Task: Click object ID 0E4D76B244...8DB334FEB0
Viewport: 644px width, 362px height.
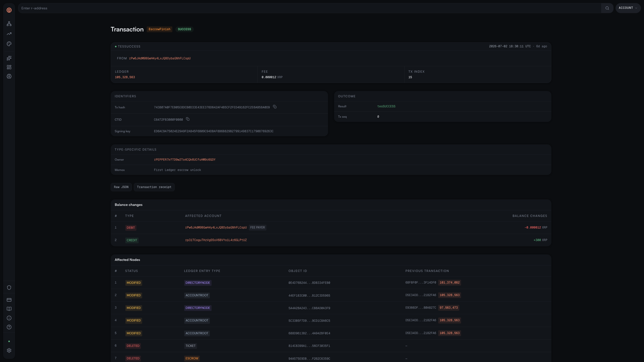Action: pos(309,283)
